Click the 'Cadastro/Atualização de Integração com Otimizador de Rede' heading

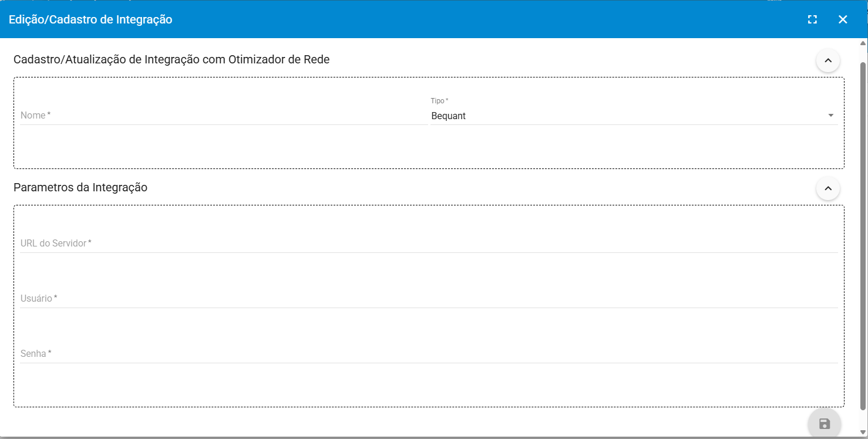coord(171,59)
